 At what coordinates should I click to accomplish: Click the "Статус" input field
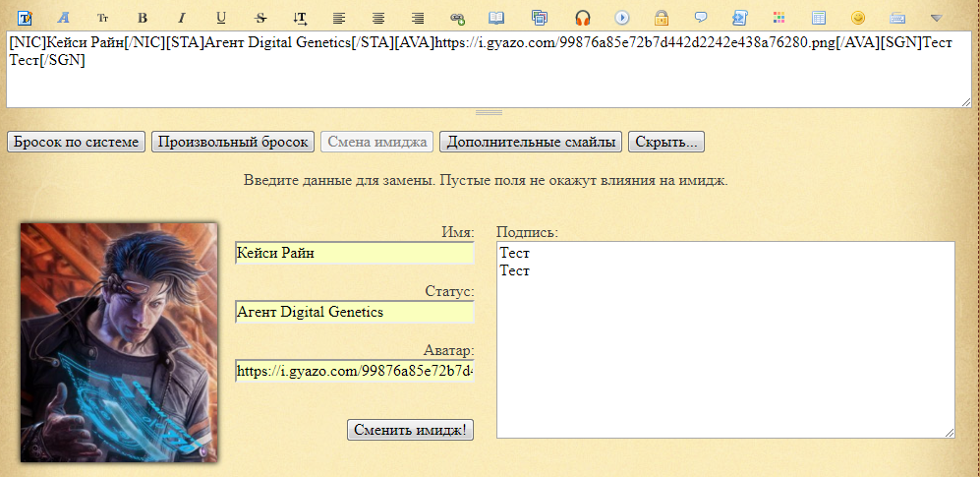[354, 312]
